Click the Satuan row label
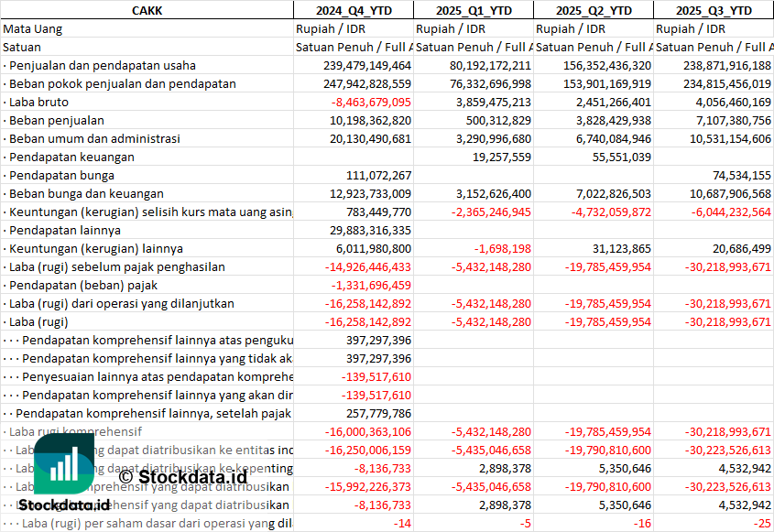This screenshot has width=774, height=532. click(x=22, y=48)
